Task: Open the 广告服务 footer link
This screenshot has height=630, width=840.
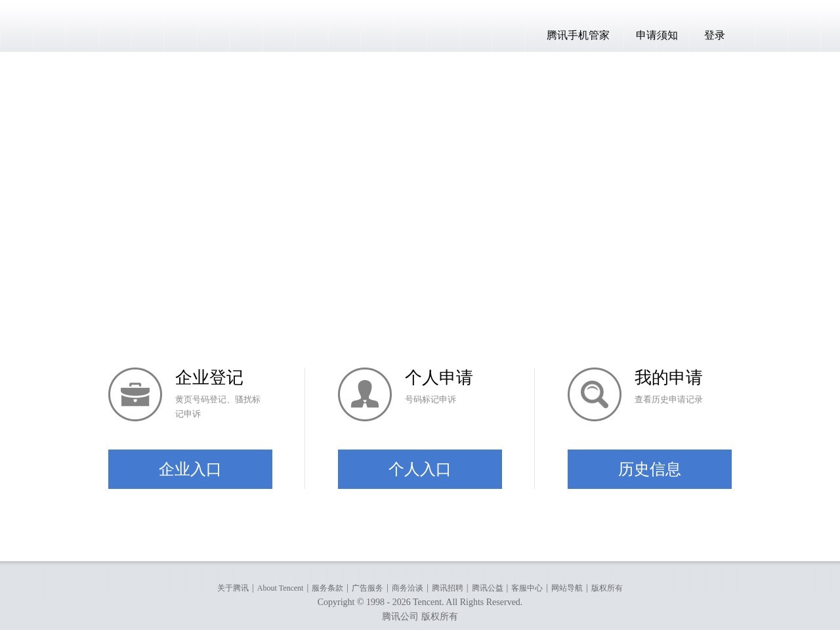Action: (367, 588)
